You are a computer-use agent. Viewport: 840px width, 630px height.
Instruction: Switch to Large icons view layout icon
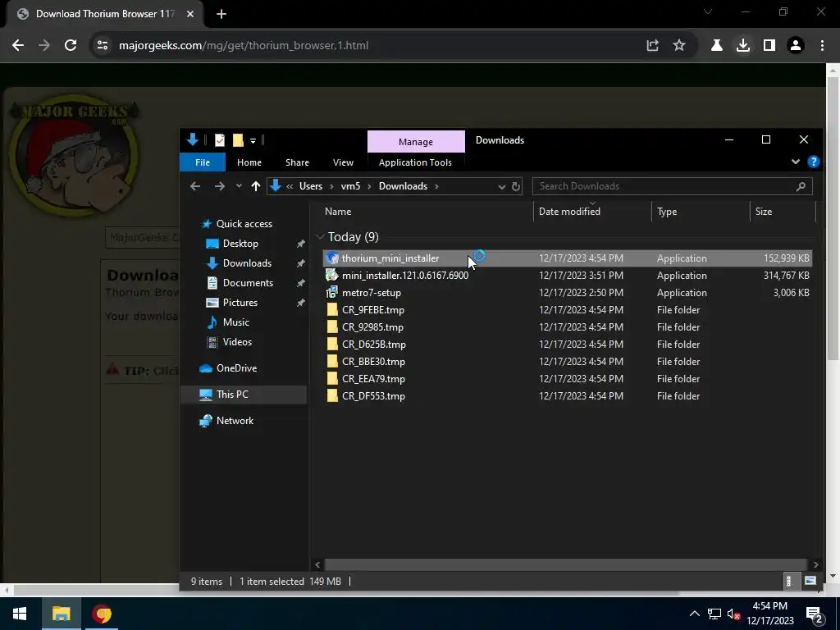(x=810, y=582)
